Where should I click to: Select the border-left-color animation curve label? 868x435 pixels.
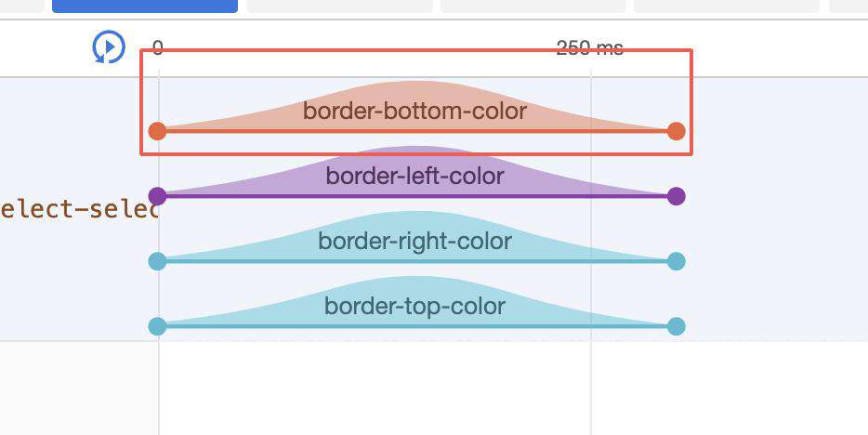coord(414,176)
